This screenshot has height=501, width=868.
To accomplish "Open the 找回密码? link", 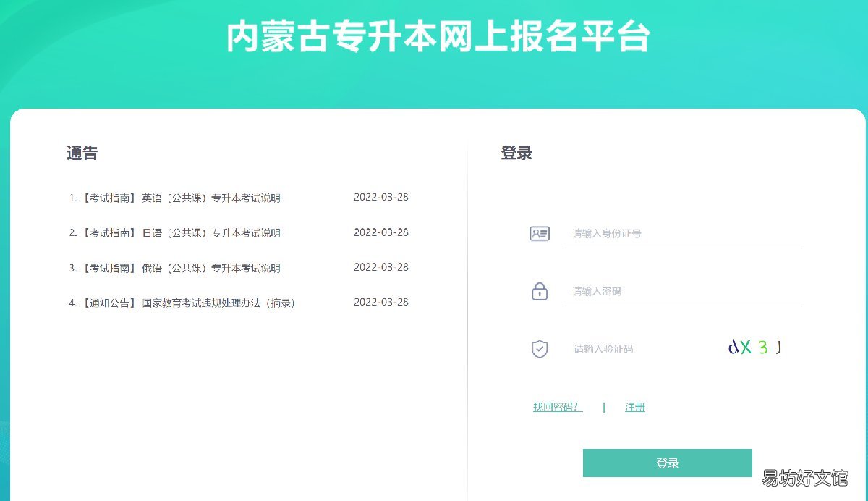I will pyautogui.click(x=558, y=407).
